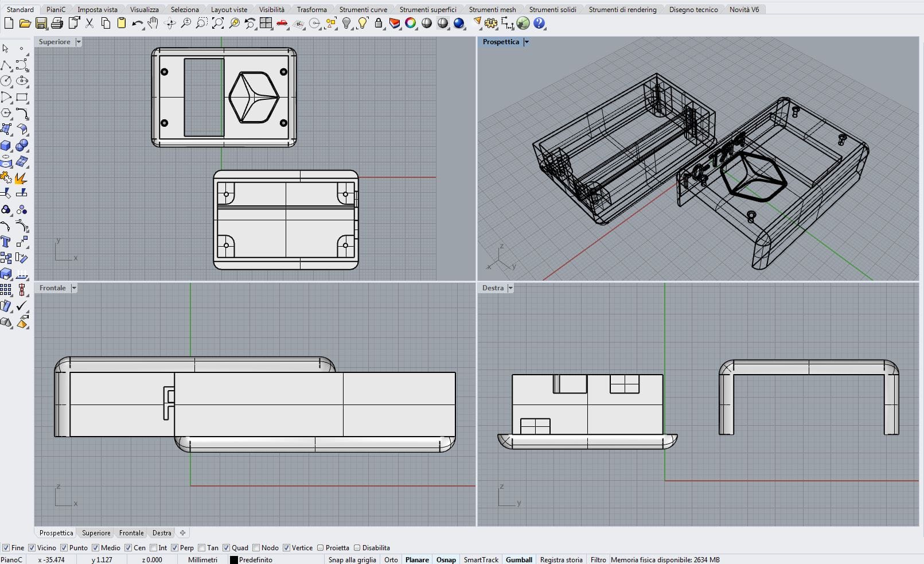Toggle the Proietta osnap option
Viewport: 924px width, 564px height.
click(x=321, y=547)
